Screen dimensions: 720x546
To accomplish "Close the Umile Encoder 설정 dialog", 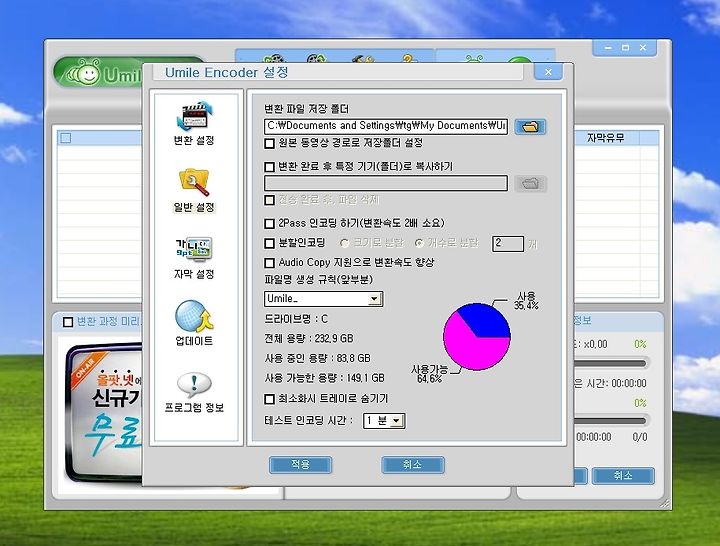I will pos(548,72).
